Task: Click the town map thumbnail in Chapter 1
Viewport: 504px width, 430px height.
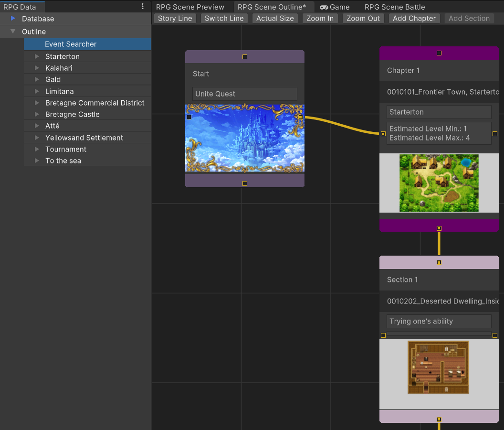Action: point(439,183)
